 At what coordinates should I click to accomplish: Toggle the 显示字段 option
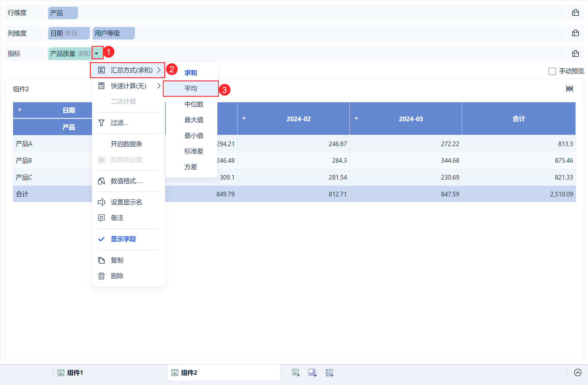pos(124,239)
